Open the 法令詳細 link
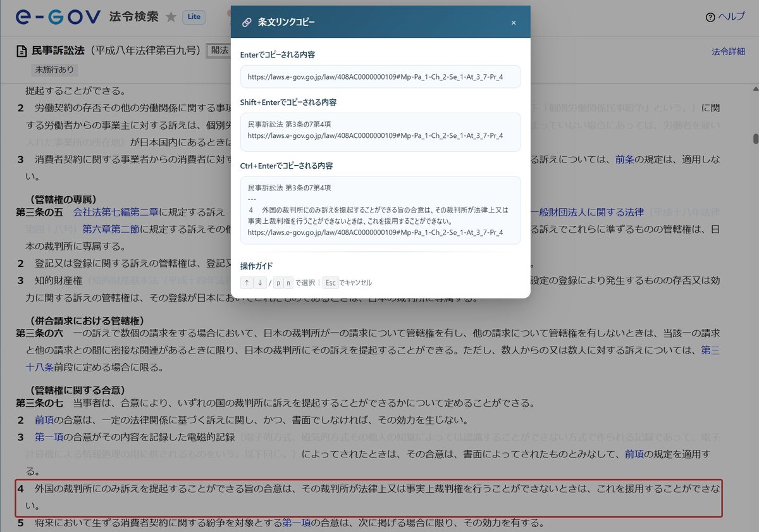 pos(728,51)
